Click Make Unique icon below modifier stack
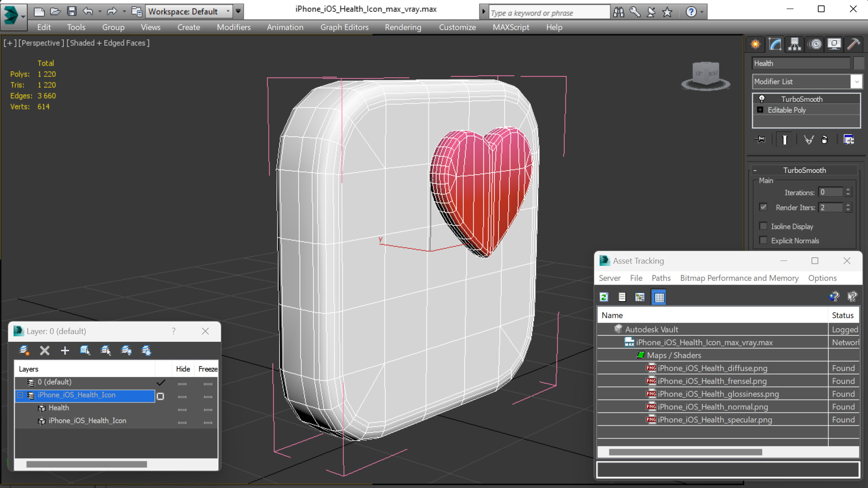Screen dimensions: 868x488 809,139
